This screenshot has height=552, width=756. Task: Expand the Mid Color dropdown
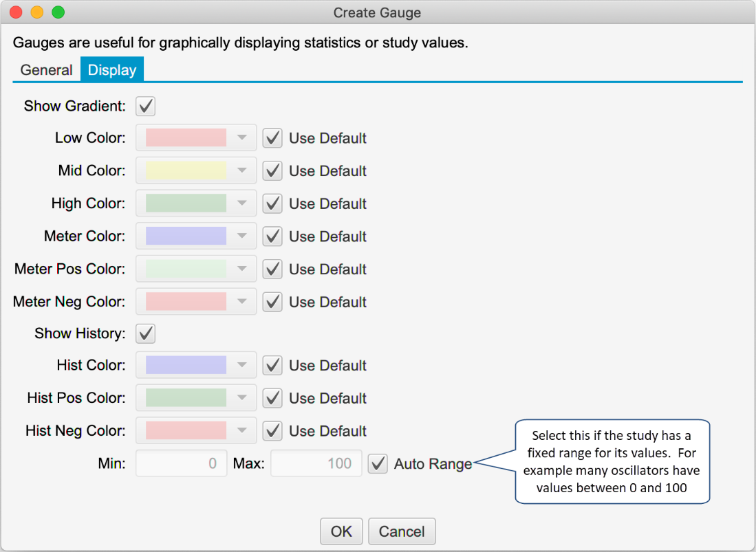coord(241,171)
